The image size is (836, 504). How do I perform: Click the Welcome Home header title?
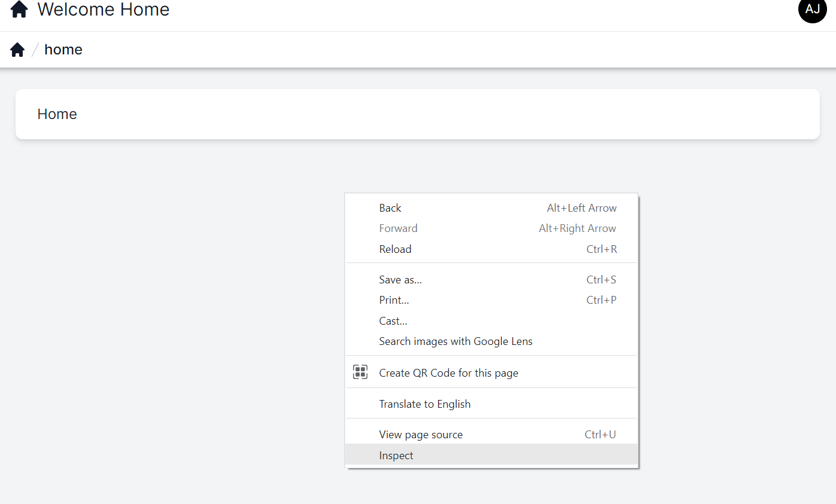tap(104, 10)
